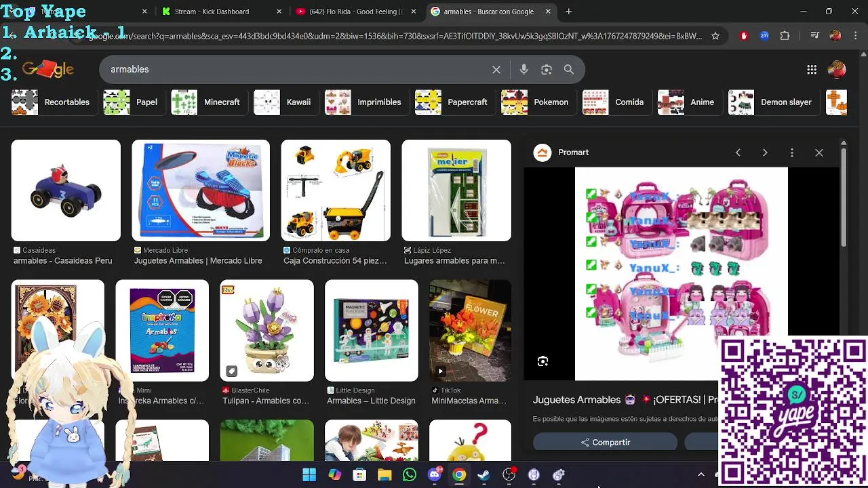Open the Chrome extensions puzzle icon
868x488 pixels.
coord(785,36)
